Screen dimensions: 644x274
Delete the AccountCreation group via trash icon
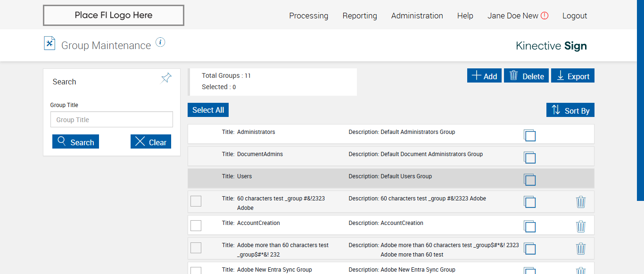tap(581, 226)
